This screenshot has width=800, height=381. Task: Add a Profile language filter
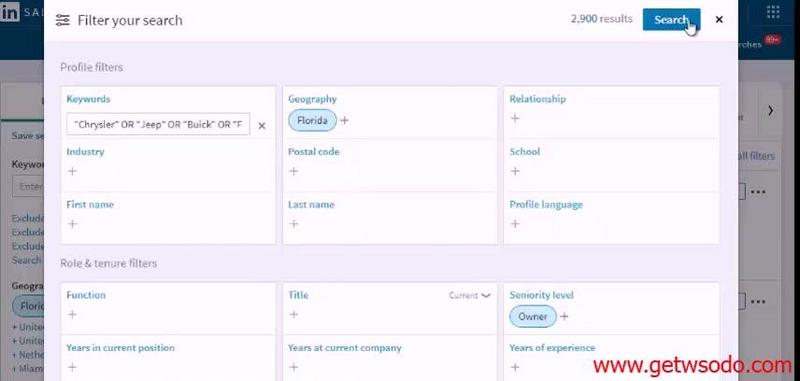click(x=515, y=223)
